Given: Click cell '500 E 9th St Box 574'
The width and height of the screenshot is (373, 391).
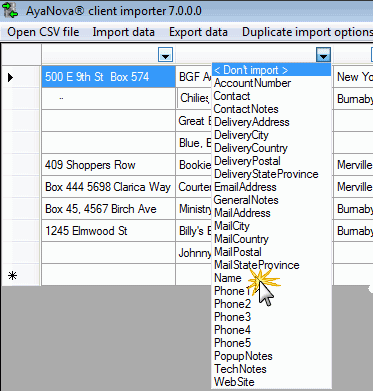Looking at the screenshot, I should [108, 77].
